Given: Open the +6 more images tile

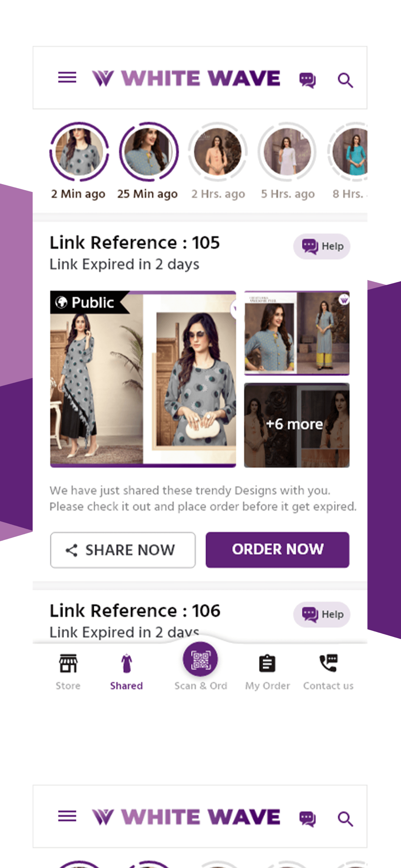Looking at the screenshot, I should click(297, 425).
